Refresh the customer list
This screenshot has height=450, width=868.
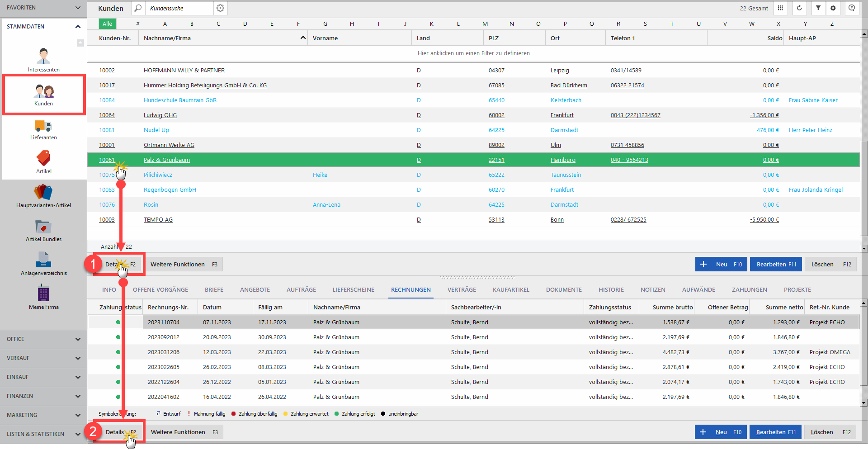799,8
